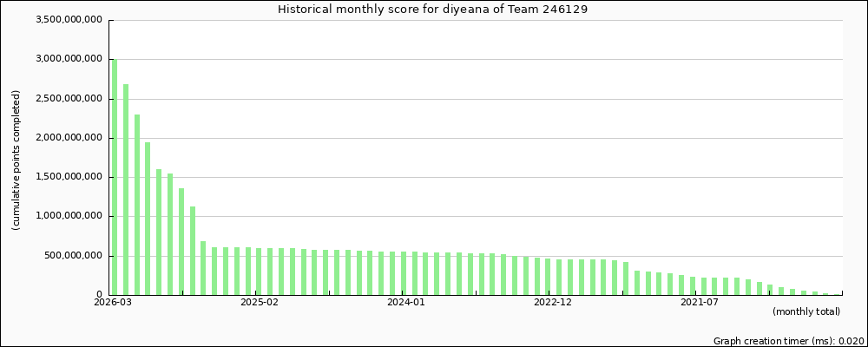This screenshot has height=347, width=868.
Task: Select the bar above the 2025-02 tick
Action: (260, 272)
